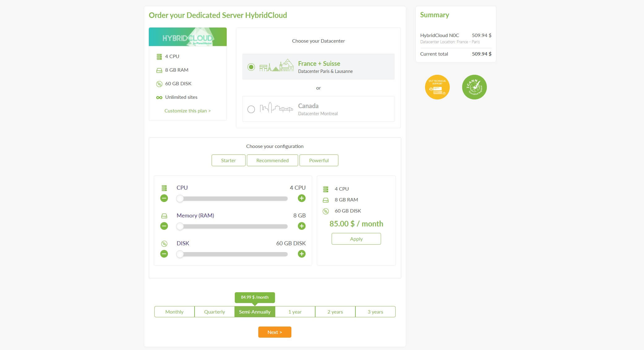644x350 pixels.
Task: Increase Memory (RAM) with the plus button
Action: (302, 226)
